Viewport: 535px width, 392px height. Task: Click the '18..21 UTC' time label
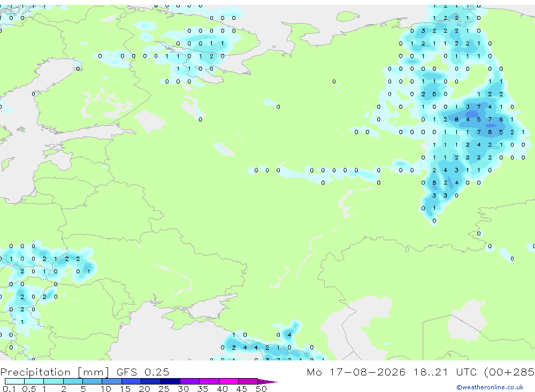[x=445, y=372]
